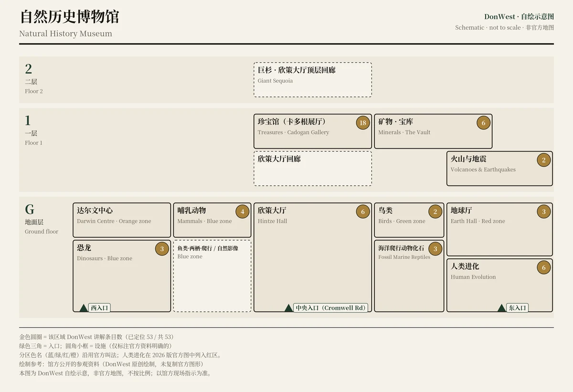Click the gold 6 badge on 欣策大厅

363,212
